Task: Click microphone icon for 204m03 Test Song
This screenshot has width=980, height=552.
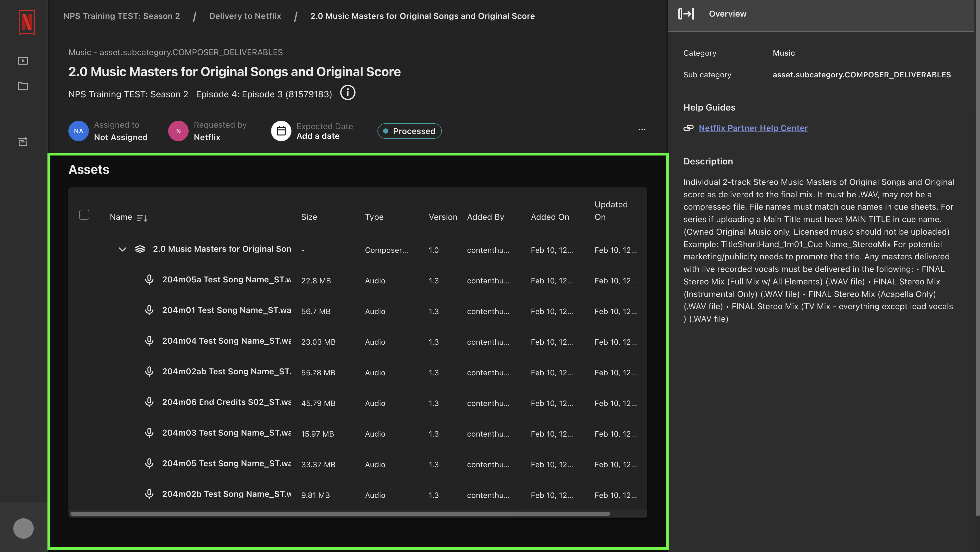Action: 149,433
